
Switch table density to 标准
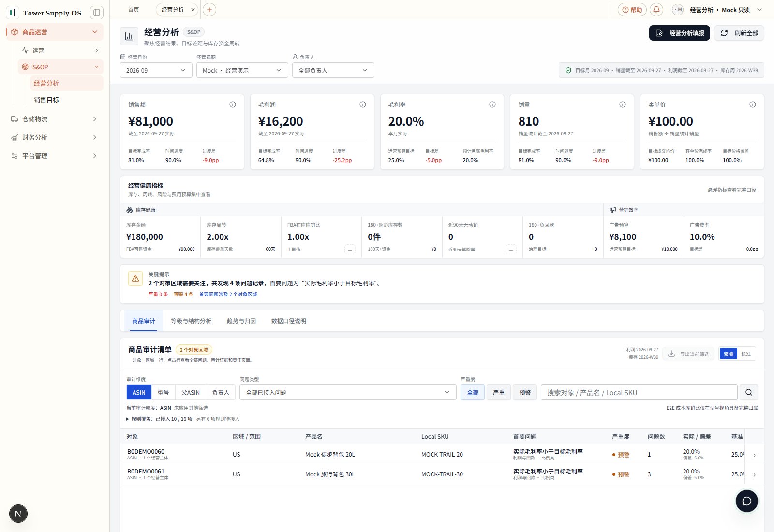tap(746, 354)
